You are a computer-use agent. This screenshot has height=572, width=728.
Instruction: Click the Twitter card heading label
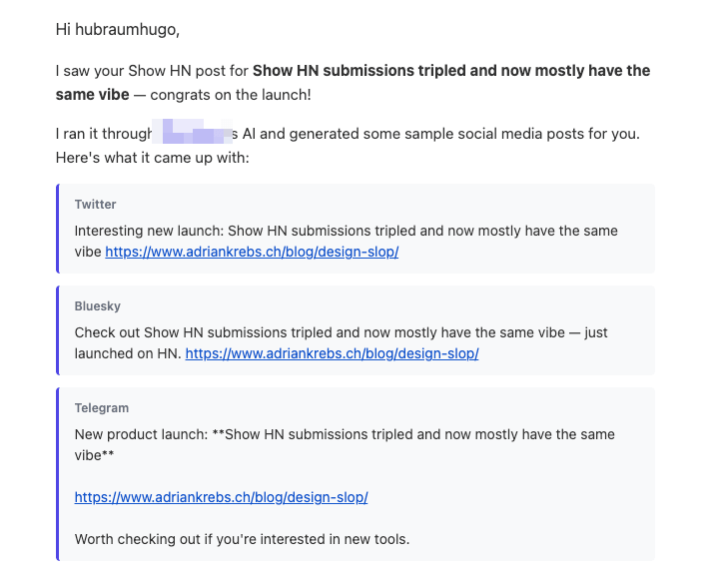point(96,205)
